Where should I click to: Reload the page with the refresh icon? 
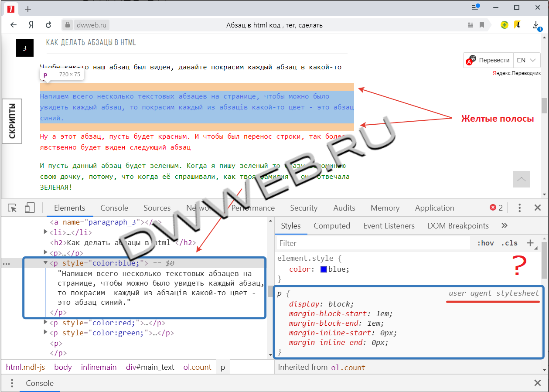coord(48,25)
